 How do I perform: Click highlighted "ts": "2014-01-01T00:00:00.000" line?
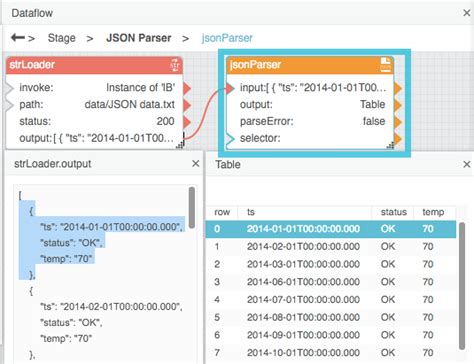(111, 227)
